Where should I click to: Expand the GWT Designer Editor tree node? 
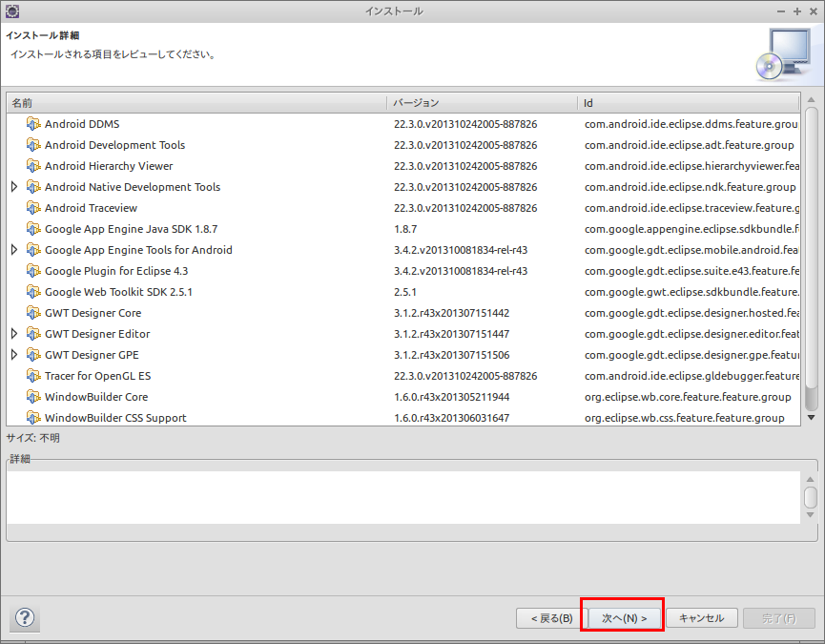[x=14, y=334]
